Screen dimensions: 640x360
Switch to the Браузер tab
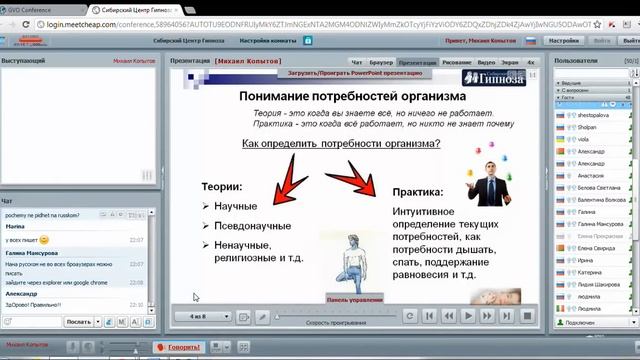coord(381,62)
